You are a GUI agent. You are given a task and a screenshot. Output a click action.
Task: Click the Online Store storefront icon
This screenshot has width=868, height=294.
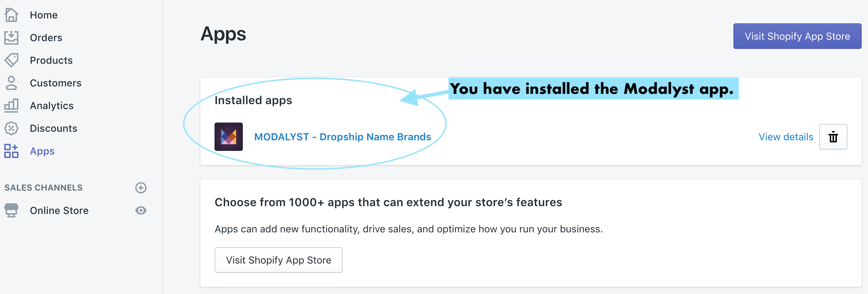click(x=11, y=210)
